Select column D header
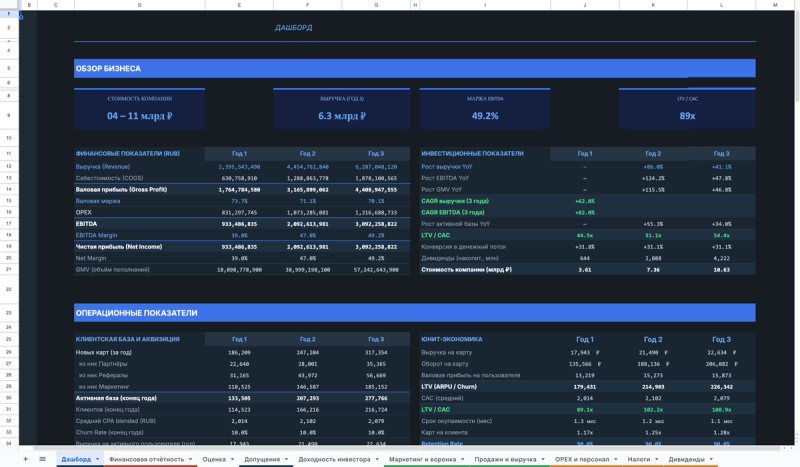Viewport: 800px width, 467px height. (139, 5)
